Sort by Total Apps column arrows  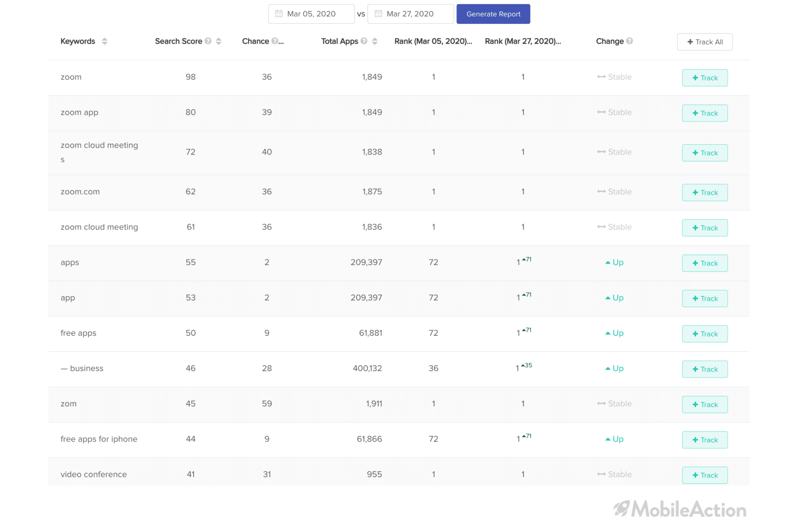point(375,41)
